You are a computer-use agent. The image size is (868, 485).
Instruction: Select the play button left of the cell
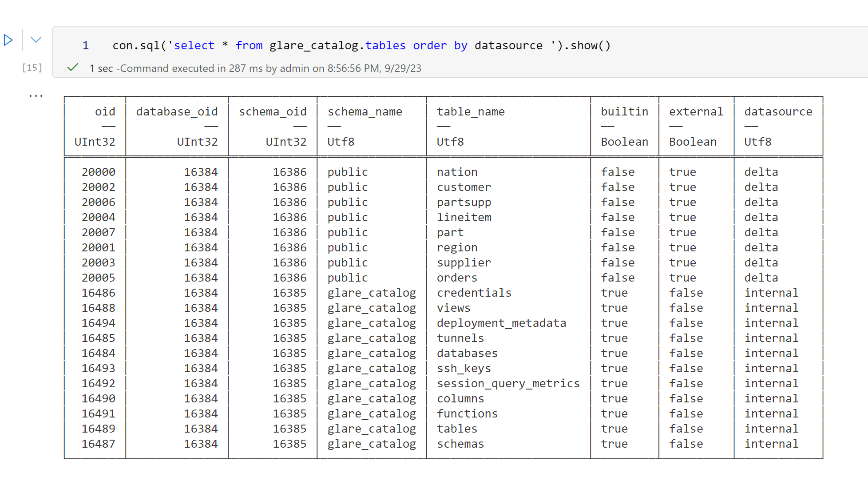(8, 40)
